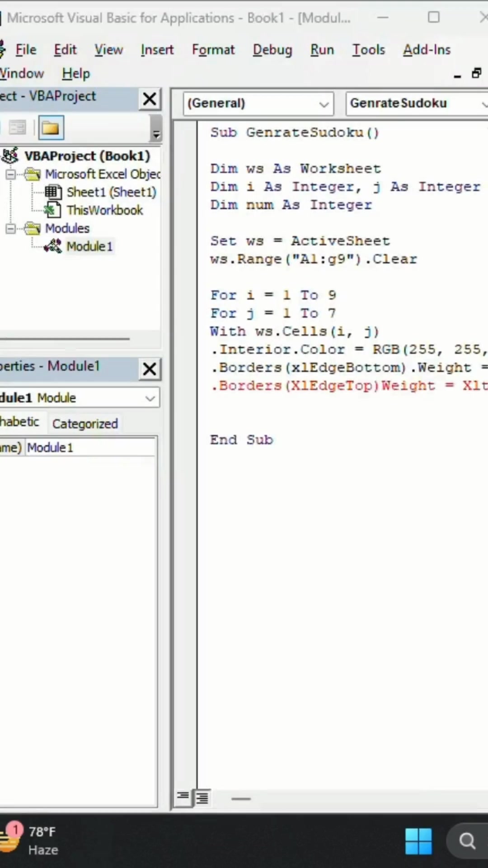This screenshot has width=488, height=868.
Task: Select Module1 in the project tree
Action: point(89,246)
